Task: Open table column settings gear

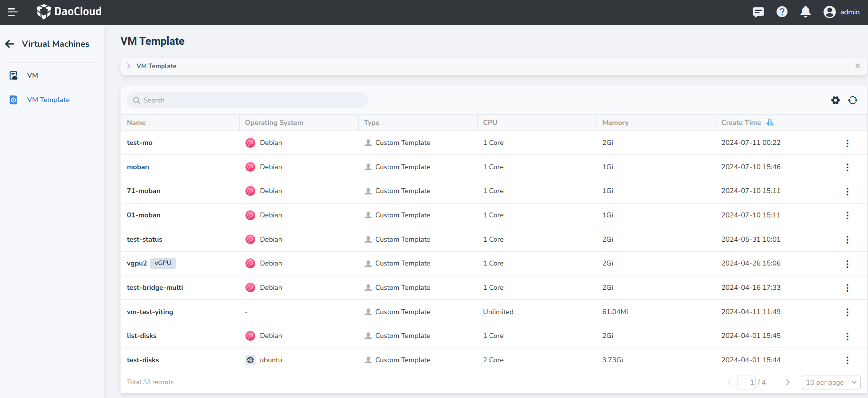Action: pyautogui.click(x=836, y=100)
